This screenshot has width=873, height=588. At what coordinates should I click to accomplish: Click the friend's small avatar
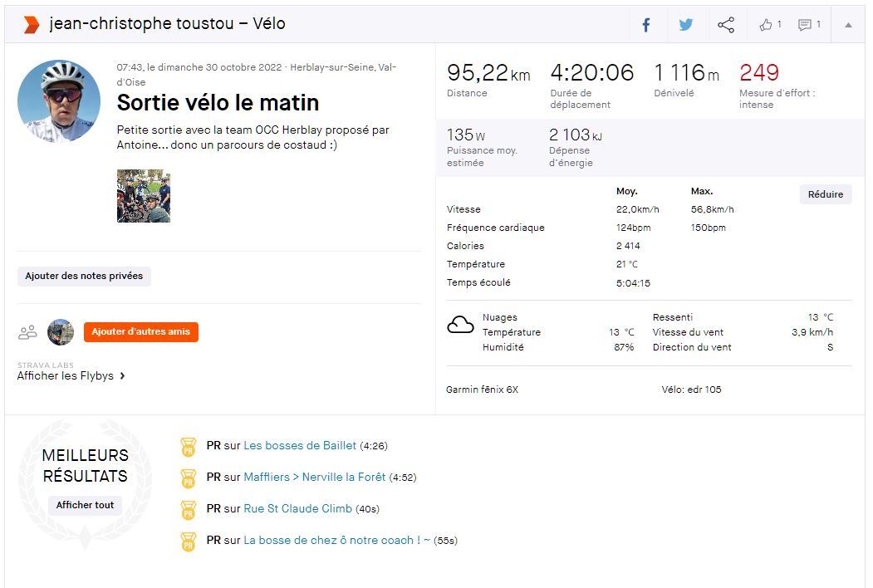[x=61, y=332]
